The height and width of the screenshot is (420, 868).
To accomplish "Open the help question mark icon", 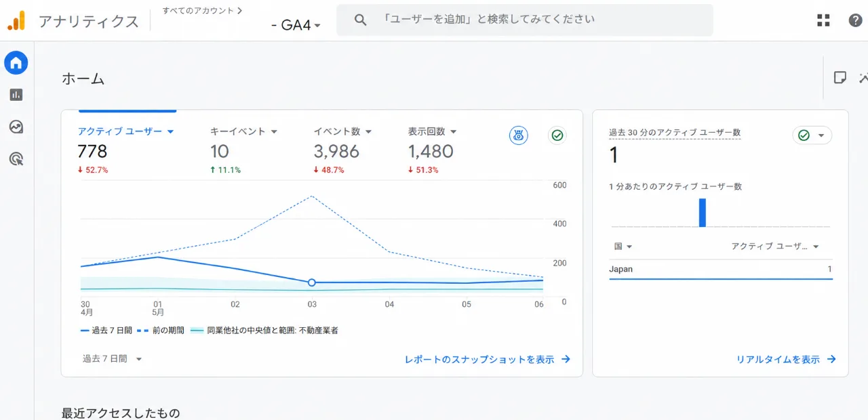I will (856, 20).
